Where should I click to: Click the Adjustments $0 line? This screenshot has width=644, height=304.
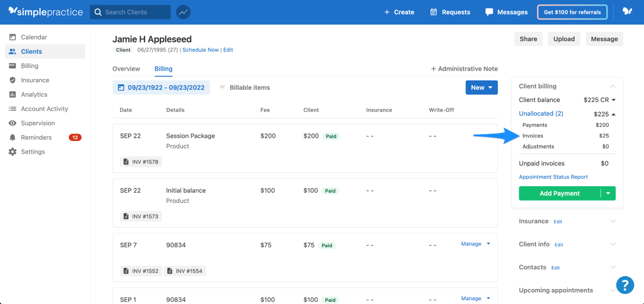point(565,146)
